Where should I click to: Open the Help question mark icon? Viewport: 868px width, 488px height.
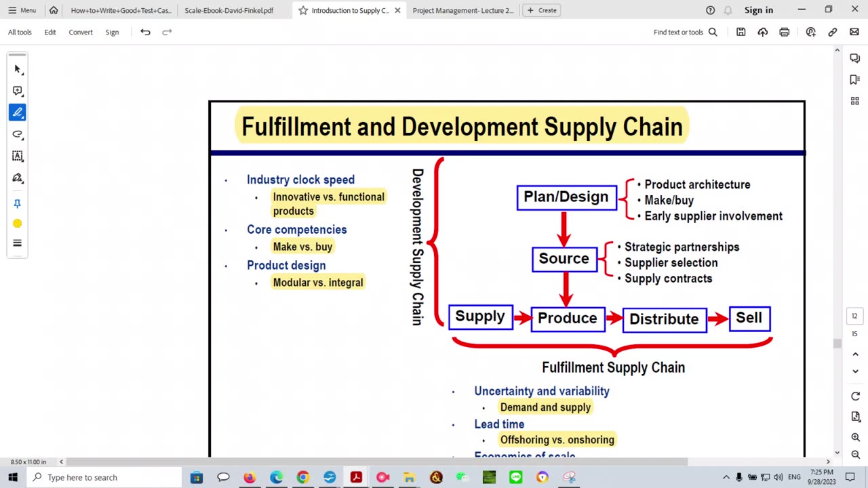pyautogui.click(x=711, y=10)
